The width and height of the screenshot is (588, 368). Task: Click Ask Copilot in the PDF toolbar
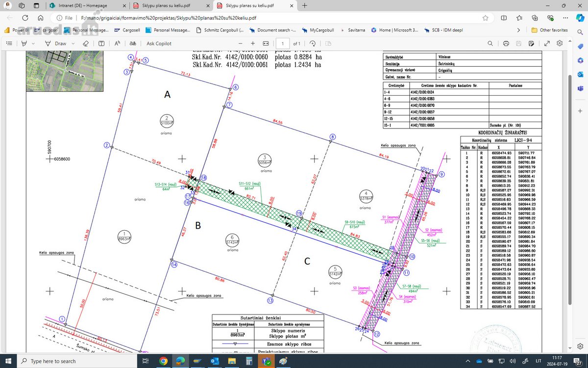click(x=159, y=43)
